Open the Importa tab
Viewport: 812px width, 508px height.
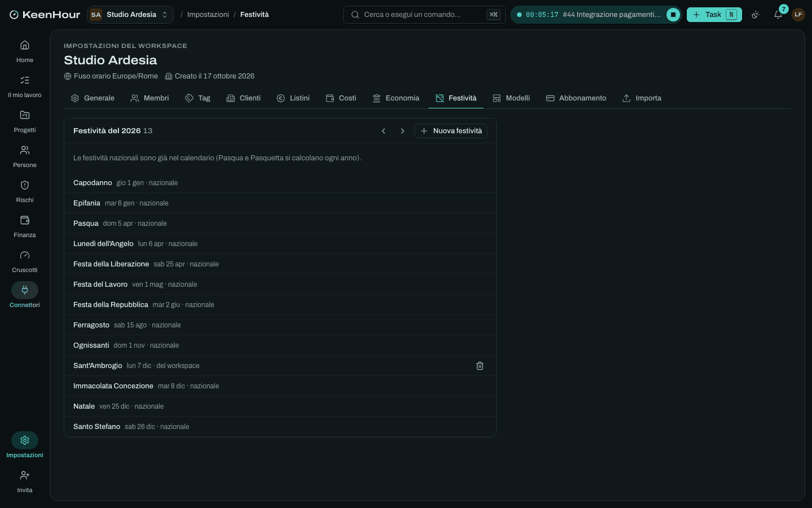point(642,98)
